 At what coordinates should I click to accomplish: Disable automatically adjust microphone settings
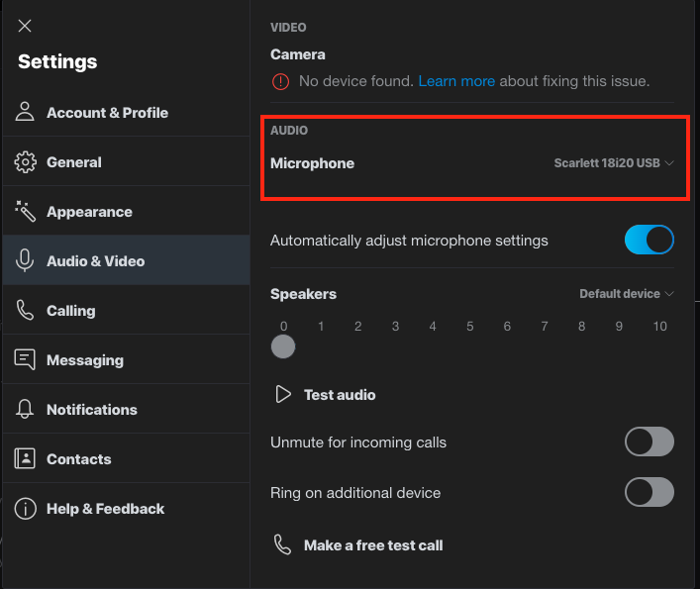click(x=650, y=240)
